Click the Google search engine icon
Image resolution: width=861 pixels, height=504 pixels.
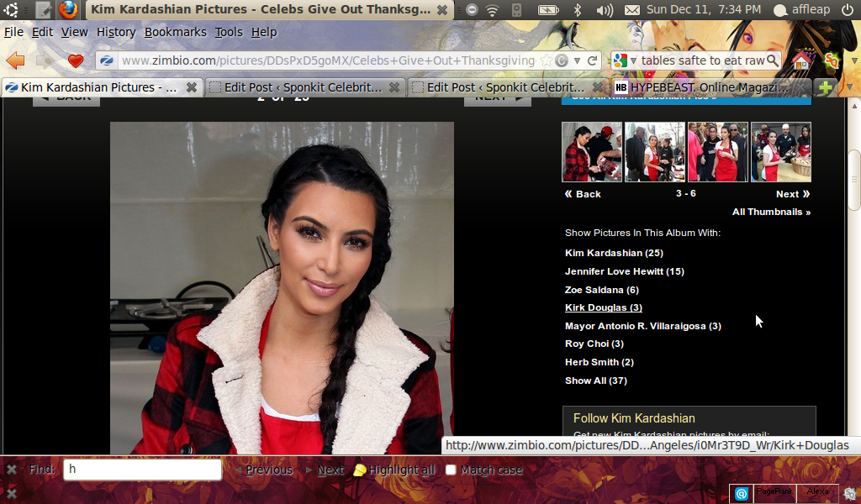pos(621,60)
